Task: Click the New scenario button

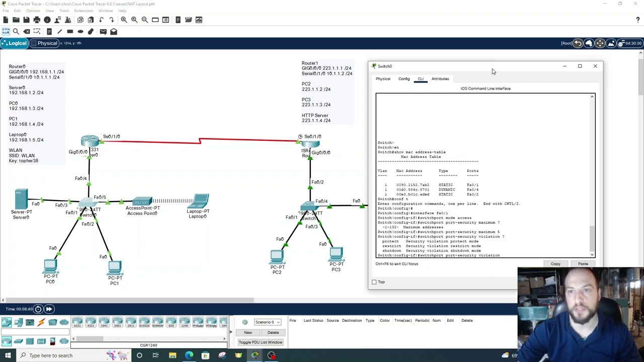Action: pyautogui.click(x=248, y=332)
